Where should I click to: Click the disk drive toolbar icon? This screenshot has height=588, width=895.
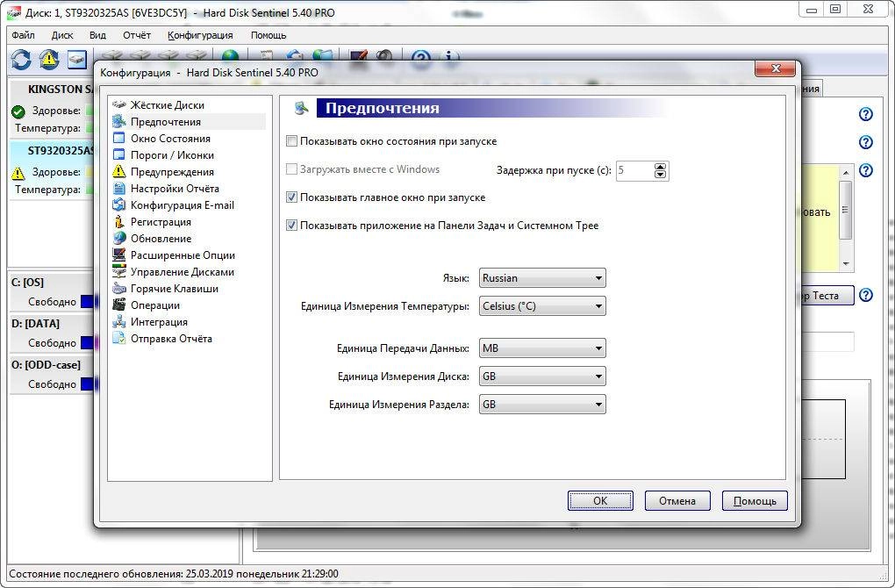pyautogui.click(x=77, y=59)
